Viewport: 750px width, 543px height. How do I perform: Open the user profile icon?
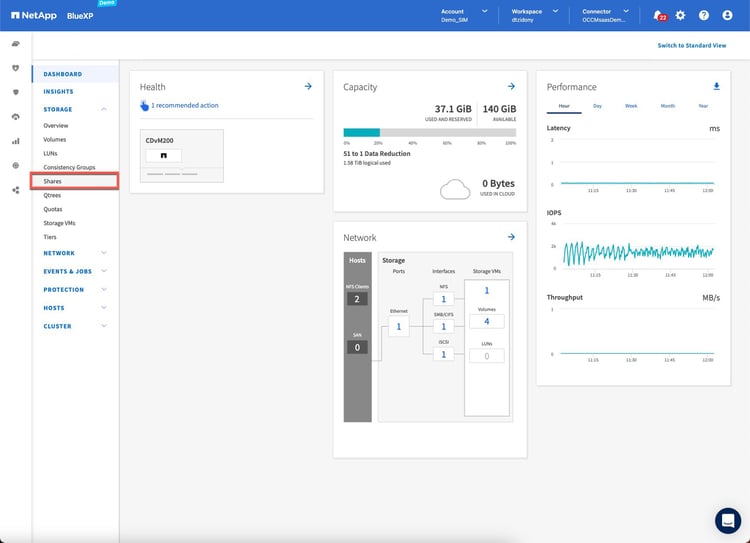coord(727,15)
